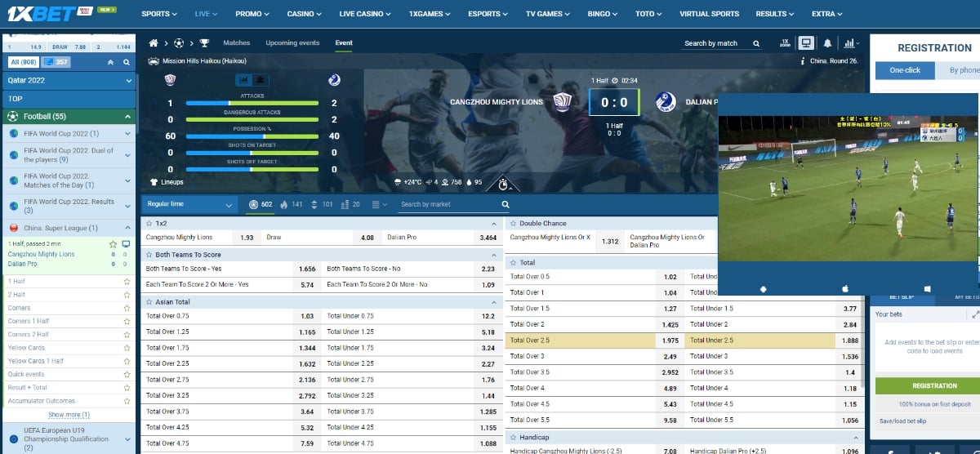Click trophy icon in breadcrumb
The height and width of the screenshot is (454, 980).
point(205,43)
